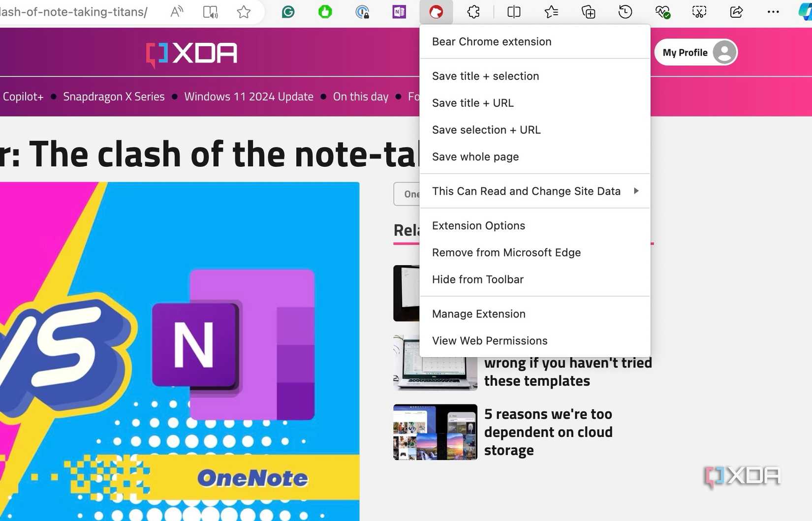Screen dimensions: 812x521
Task: Open the Collections icon
Action: click(x=588, y=12)
